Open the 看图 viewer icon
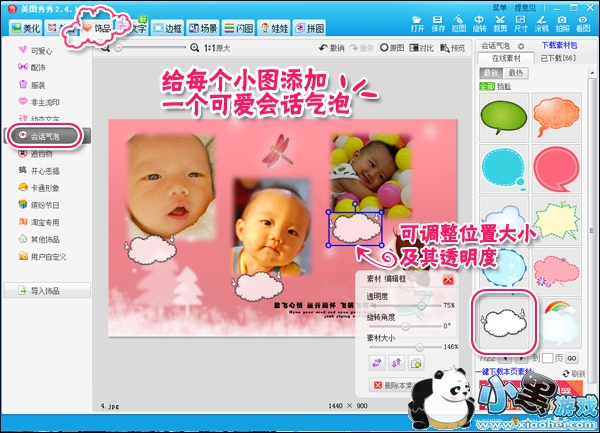600x433 pixels. (583, 24)
